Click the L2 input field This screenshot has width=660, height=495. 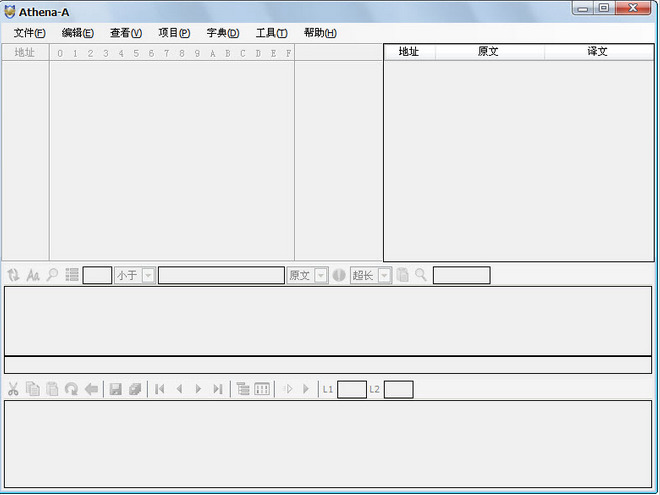[399, 389]
